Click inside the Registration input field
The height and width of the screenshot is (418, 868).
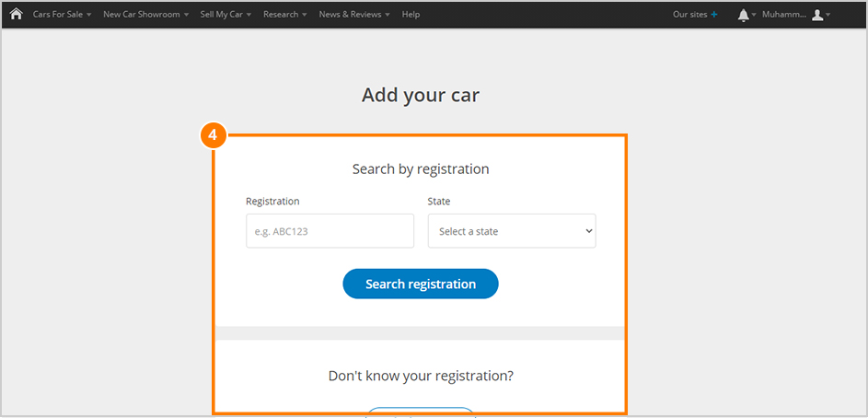click(330, 231)
